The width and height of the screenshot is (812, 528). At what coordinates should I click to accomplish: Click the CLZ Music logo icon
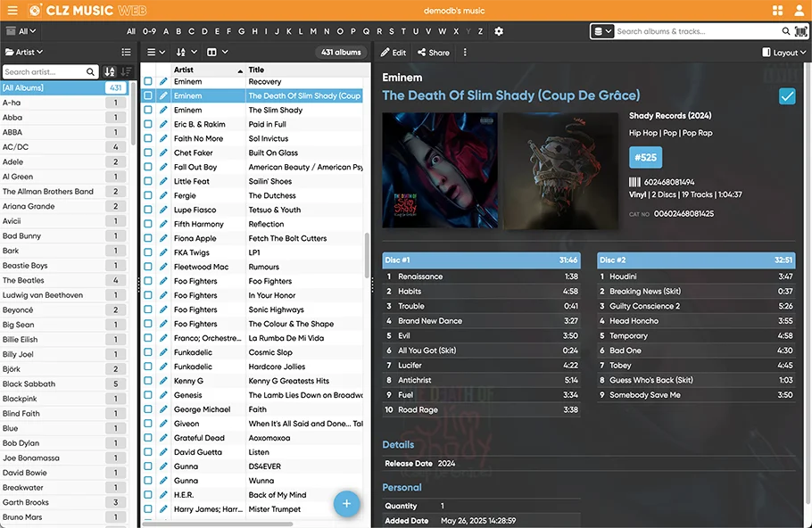35,11
